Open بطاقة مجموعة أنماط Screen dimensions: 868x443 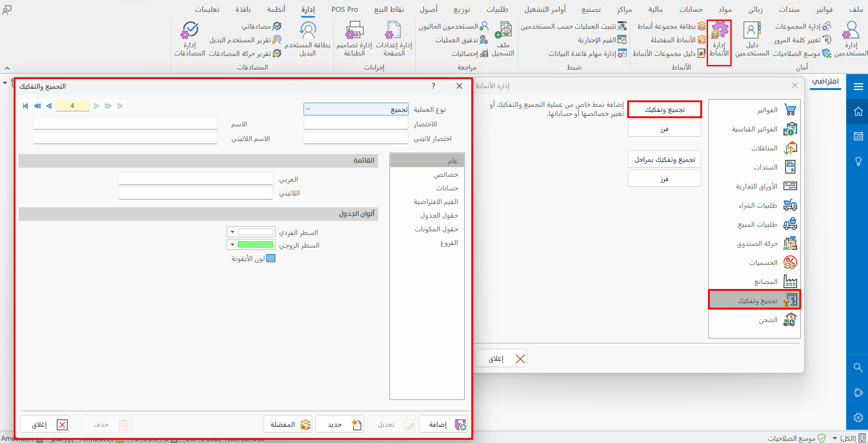pyautogui.click(x=672, y=26)
